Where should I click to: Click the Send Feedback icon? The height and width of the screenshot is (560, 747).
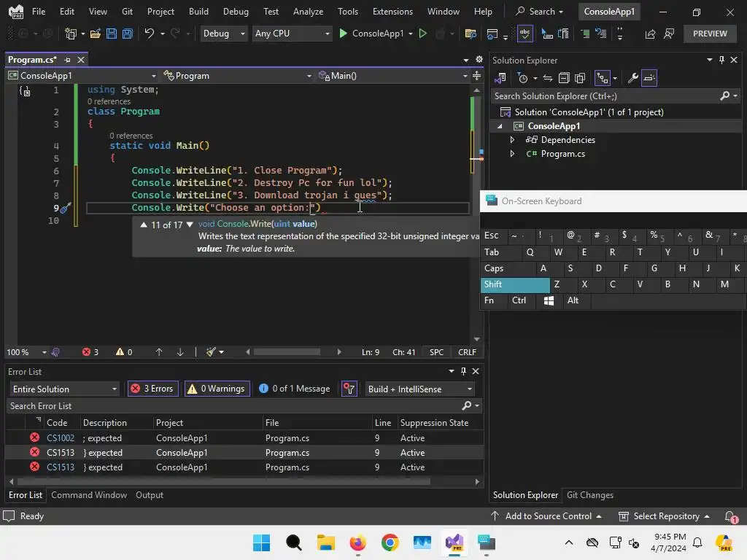[x=669, y=34]
